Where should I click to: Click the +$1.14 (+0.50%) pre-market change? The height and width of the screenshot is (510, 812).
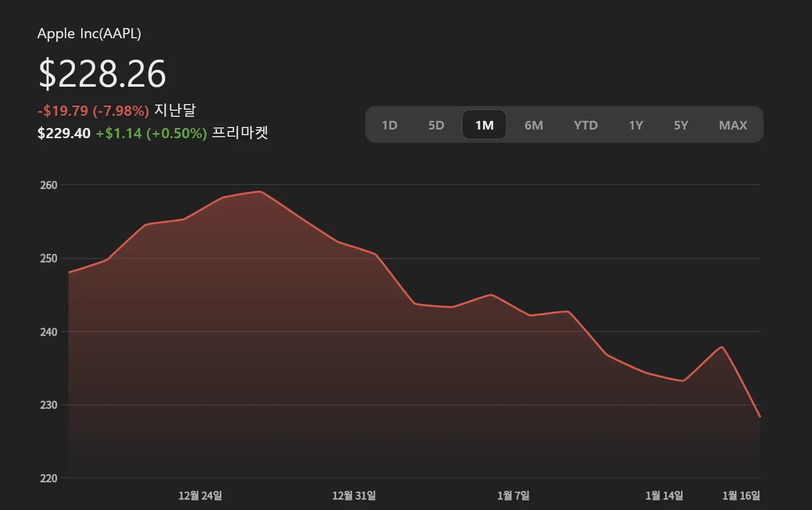pos(151,133)
